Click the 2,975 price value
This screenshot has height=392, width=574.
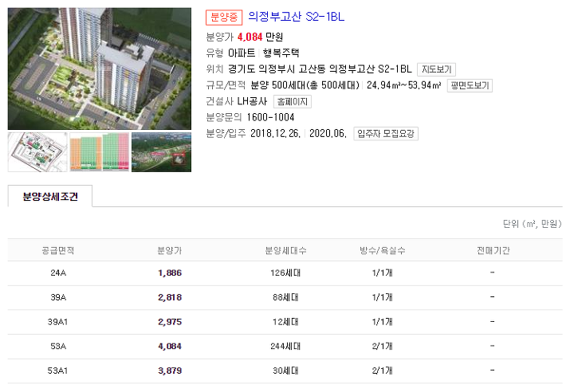[170, 322]
